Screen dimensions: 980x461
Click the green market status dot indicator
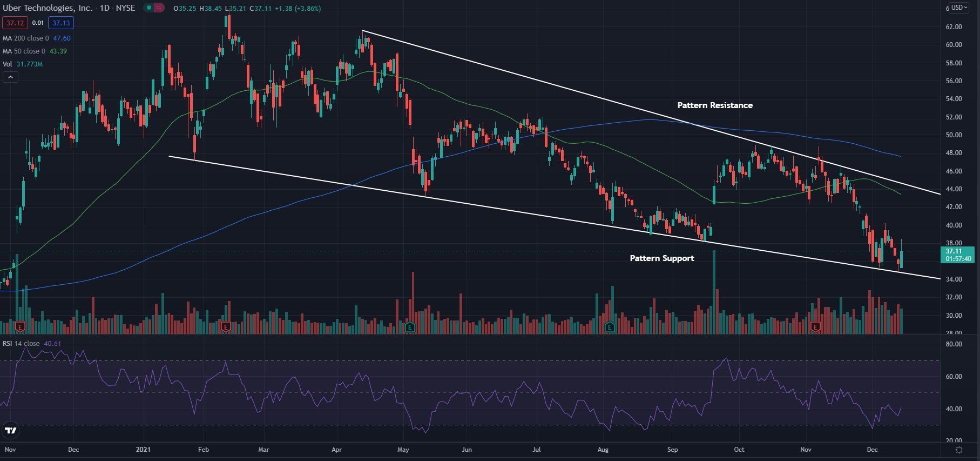148,8
